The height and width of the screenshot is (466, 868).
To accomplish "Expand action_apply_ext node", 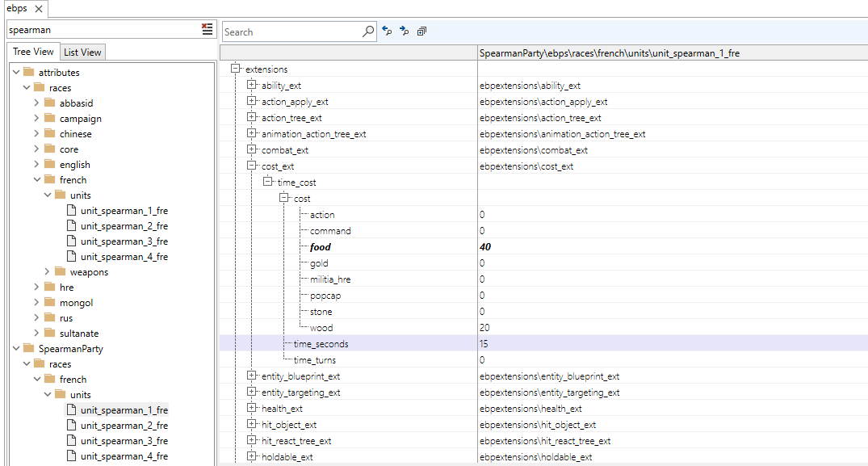I will point(252,101).
